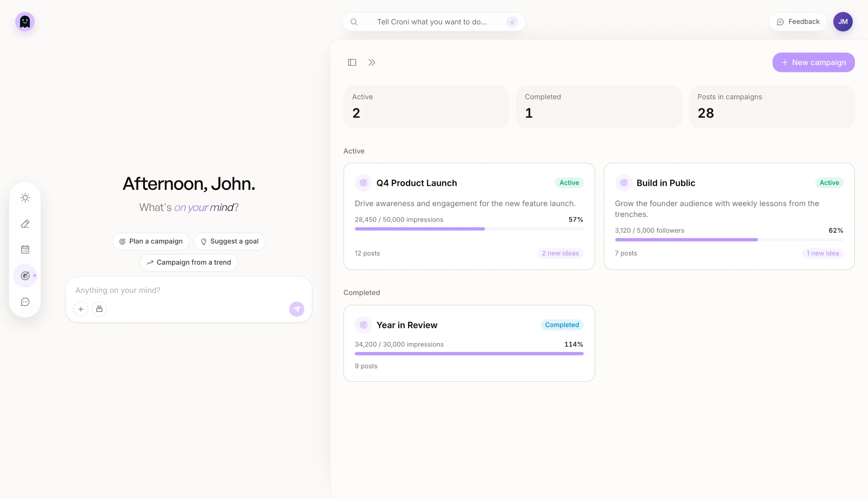Send message with paper plane button
The height and width of the screenshot is (499, 868).
coord(297,309)
